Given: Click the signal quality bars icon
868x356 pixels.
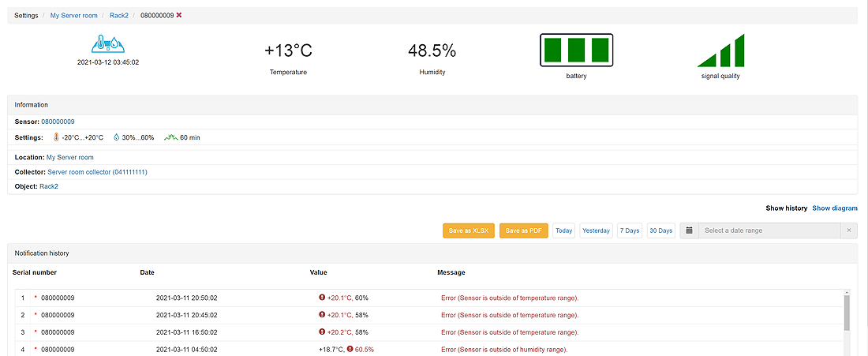Looking at the screenshot, I should point(720,51).
